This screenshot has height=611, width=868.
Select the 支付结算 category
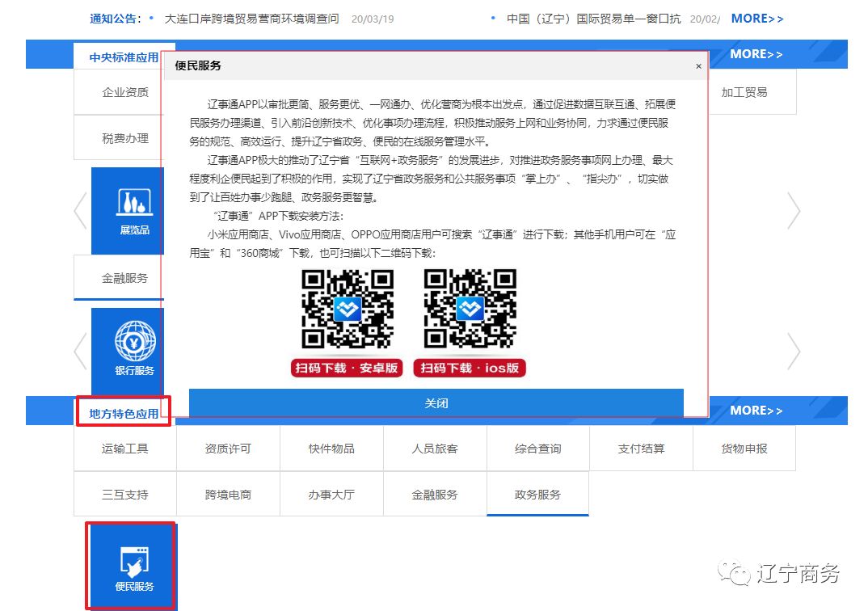[x=641, y=449]
